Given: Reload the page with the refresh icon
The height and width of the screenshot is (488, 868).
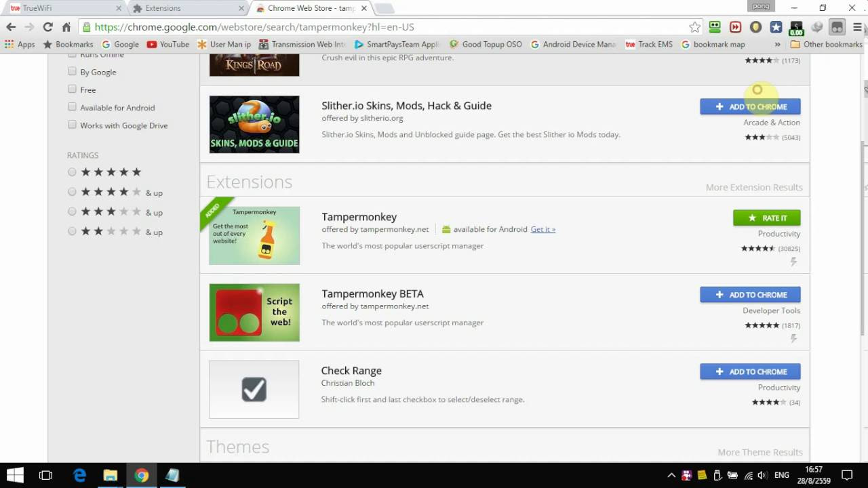Looking at the screenshot, I should point(47,27).
